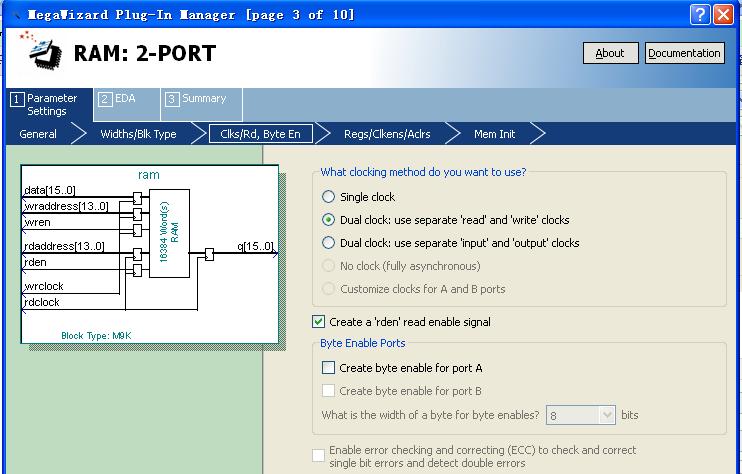Open the About dialog
Viewport: 742px width, 474px height.
click(x=610, y=53)
